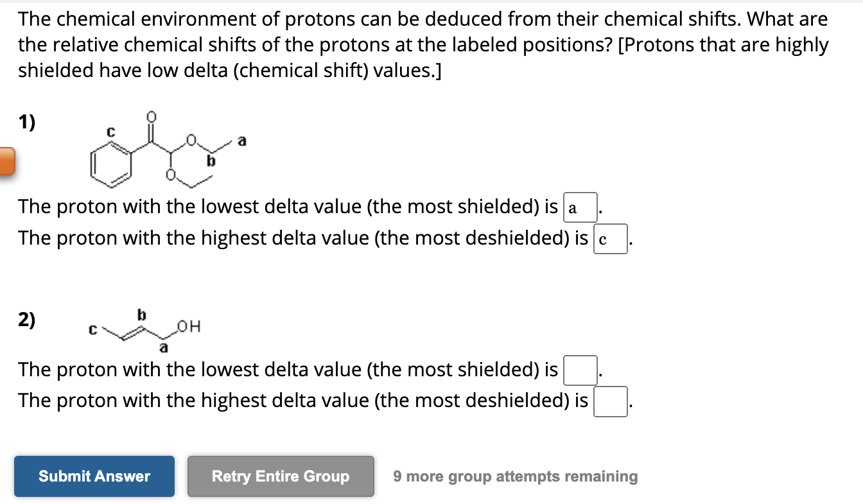
Task: Click the Submit Answer button
Action: tap(94, 476)
